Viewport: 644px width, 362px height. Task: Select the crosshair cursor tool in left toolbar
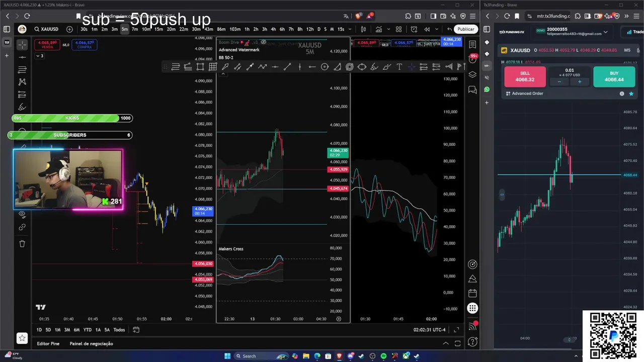tap(22, 45)
